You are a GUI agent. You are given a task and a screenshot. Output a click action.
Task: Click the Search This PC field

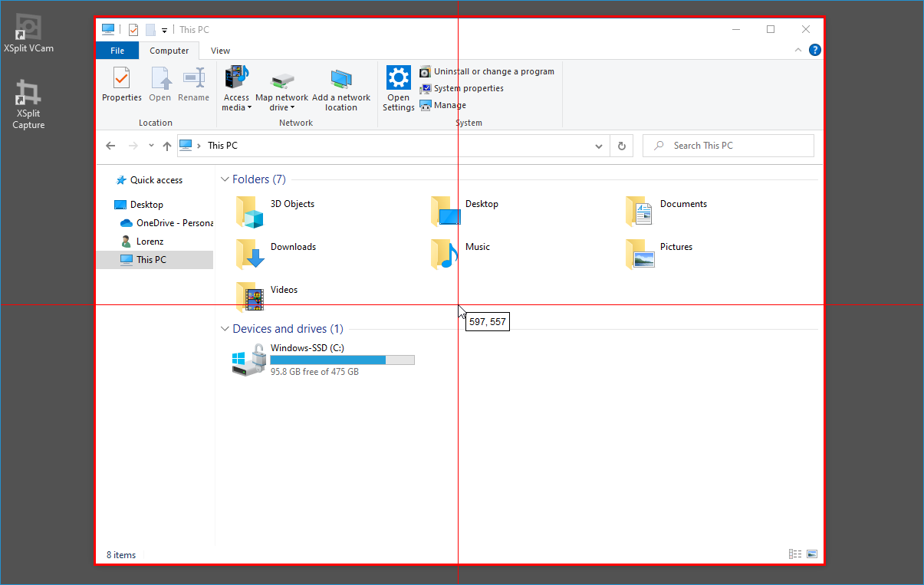(x=728, y=146)
